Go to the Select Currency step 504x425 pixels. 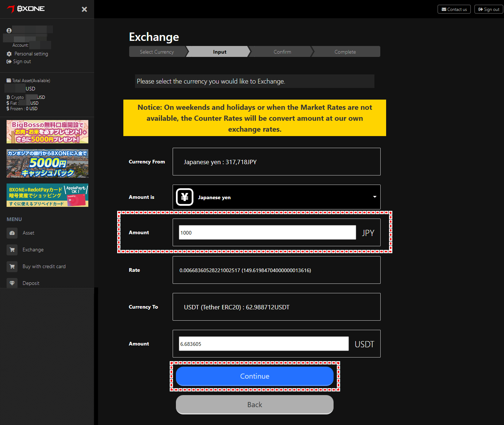pyautogui.click(x=157, y=52)
